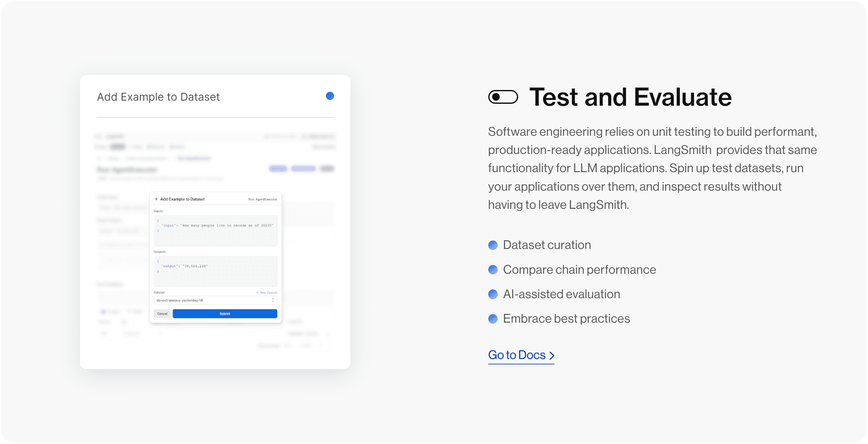
Task: Click the chevron arrow after Go to Docs
Action: tap(552, 355)
